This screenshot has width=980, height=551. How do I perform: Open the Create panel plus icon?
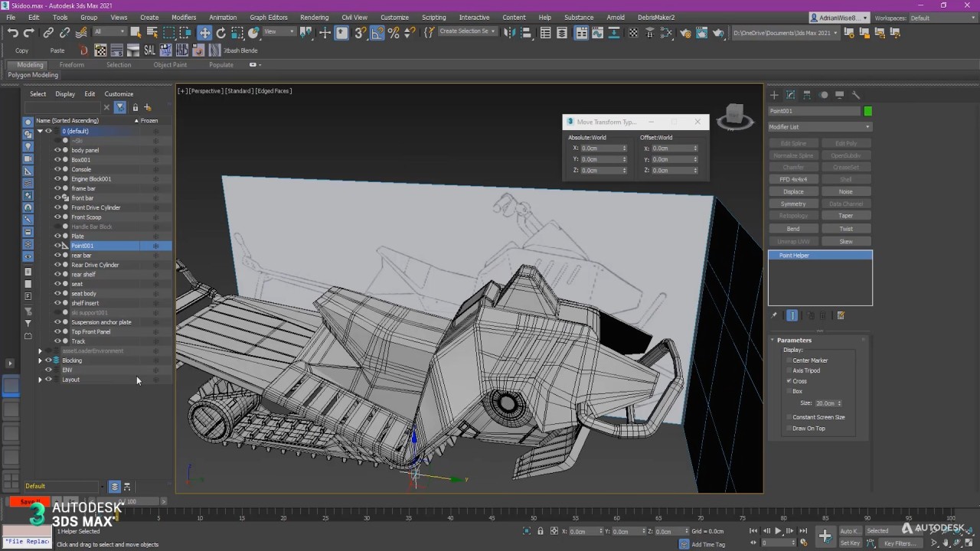[774, 95]
